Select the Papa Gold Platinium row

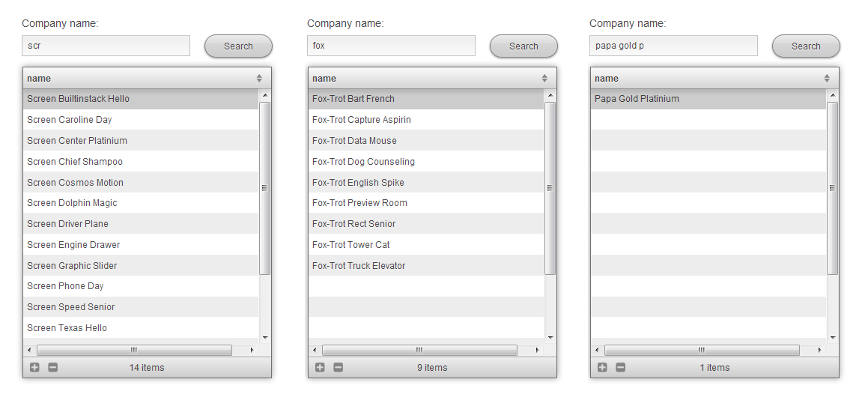coord(637,99)
